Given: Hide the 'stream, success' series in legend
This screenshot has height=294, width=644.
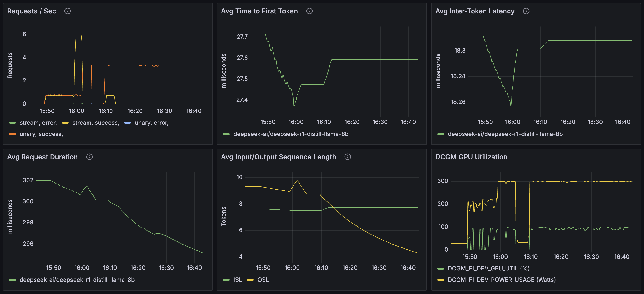Looking at the screenshot, I should (95, 123).
